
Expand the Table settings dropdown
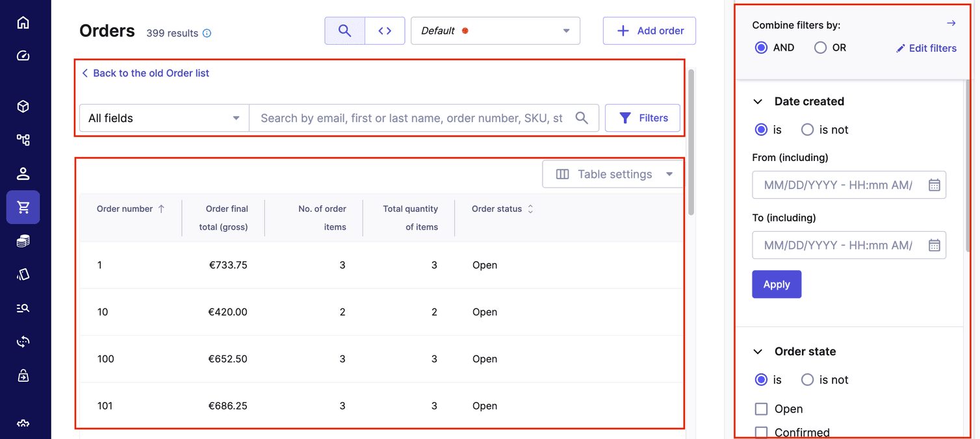612,173
